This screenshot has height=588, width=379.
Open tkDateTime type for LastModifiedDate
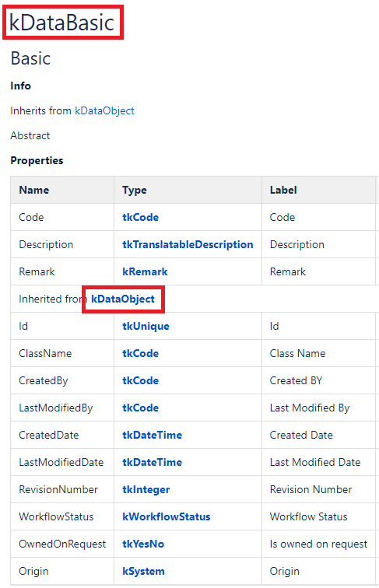click(x=152, y=462)
